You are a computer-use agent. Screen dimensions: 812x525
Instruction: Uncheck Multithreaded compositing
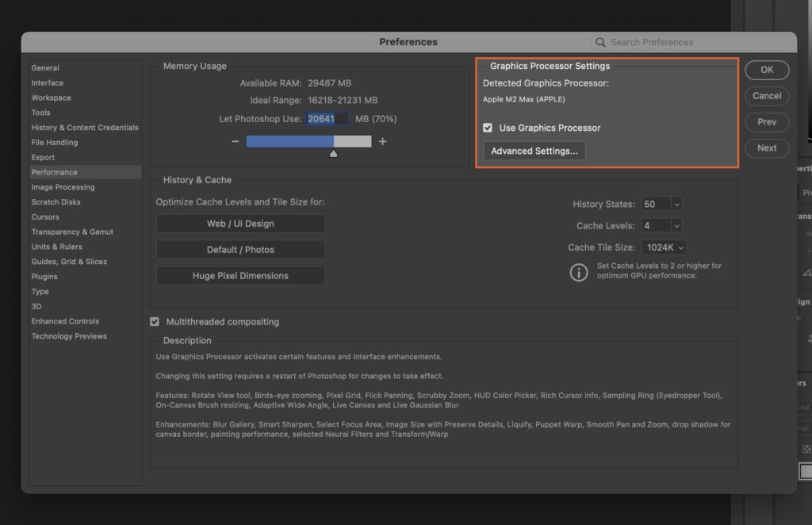pos(154,321)
